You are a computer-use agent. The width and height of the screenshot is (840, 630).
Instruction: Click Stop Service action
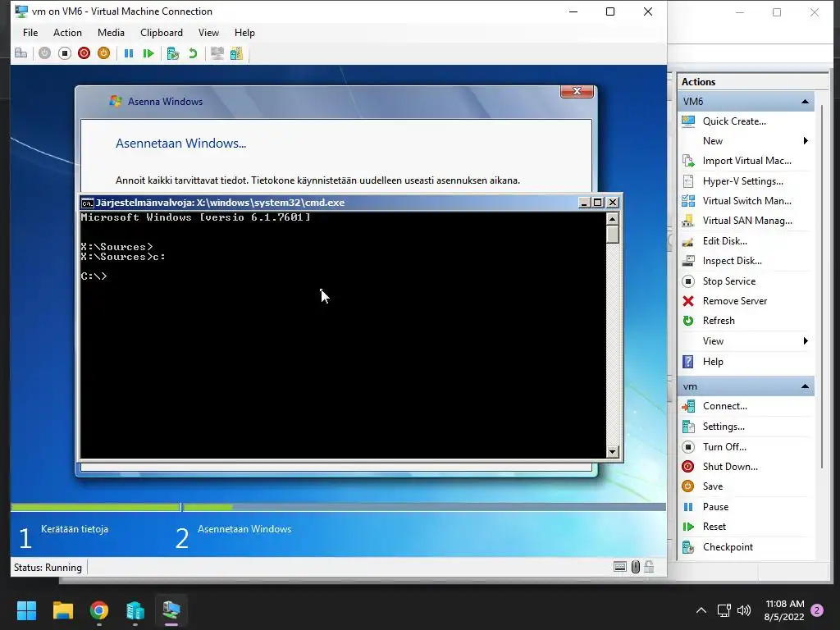(x=729, y=281)
